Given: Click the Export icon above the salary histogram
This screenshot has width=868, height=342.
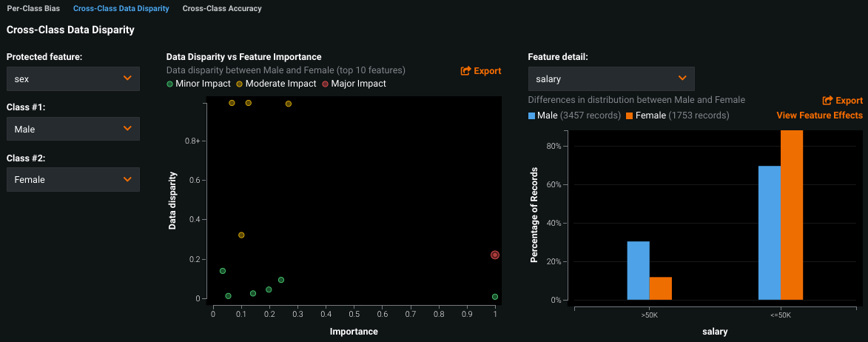Looking at the screenshot, I should tap(828, 101).
